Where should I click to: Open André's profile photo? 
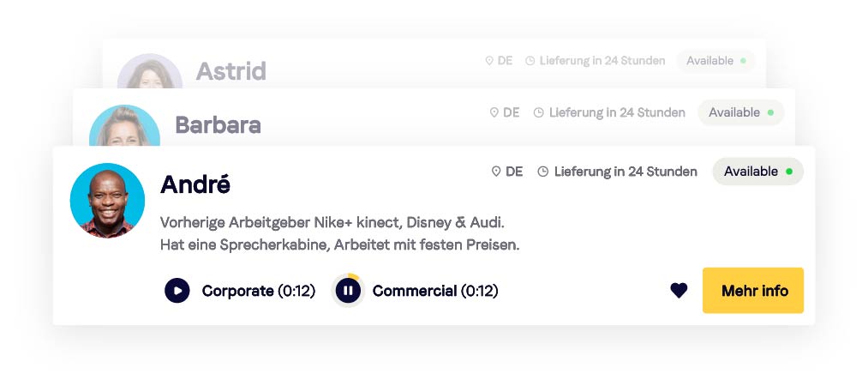(x=107, y=201)
